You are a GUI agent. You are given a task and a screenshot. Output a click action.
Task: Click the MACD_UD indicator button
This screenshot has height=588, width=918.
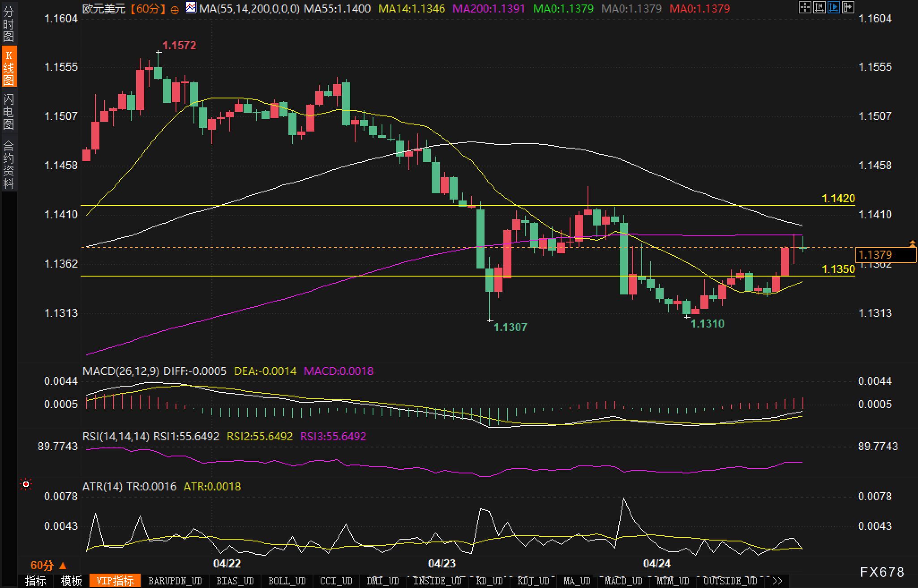tap(623, 581)
